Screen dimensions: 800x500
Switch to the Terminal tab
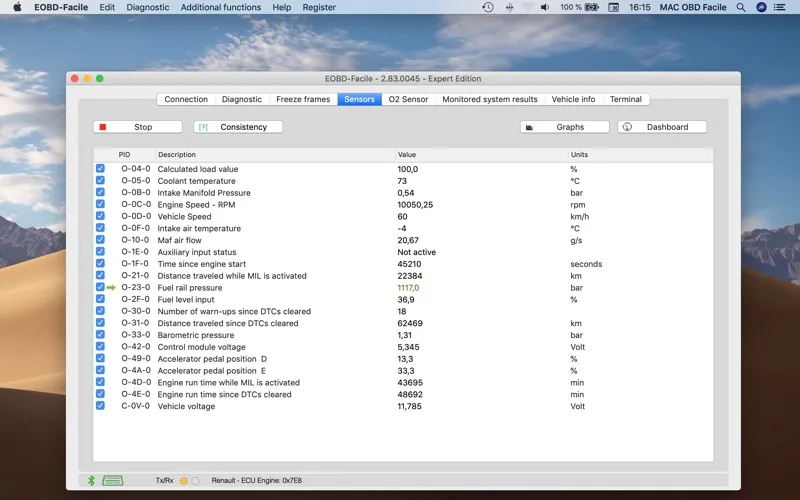[626, 99]
